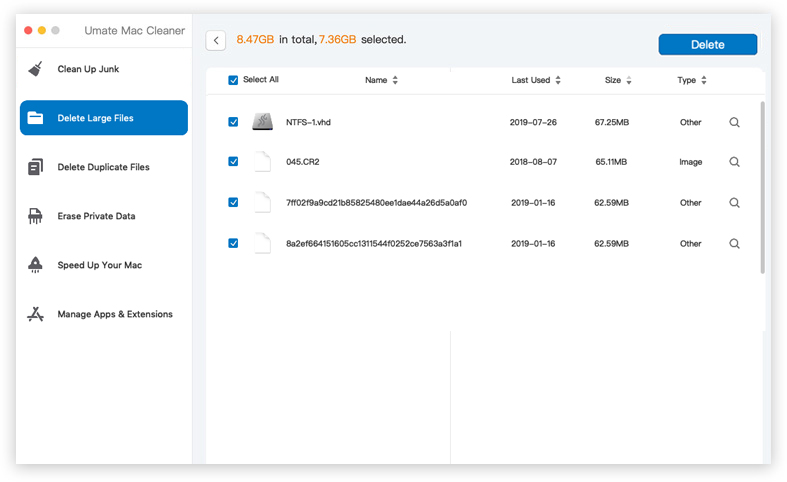Uncheck the NTFS-1.vhd checkbox
Viewport: 787px width, 482px height.
click(233, 122)
